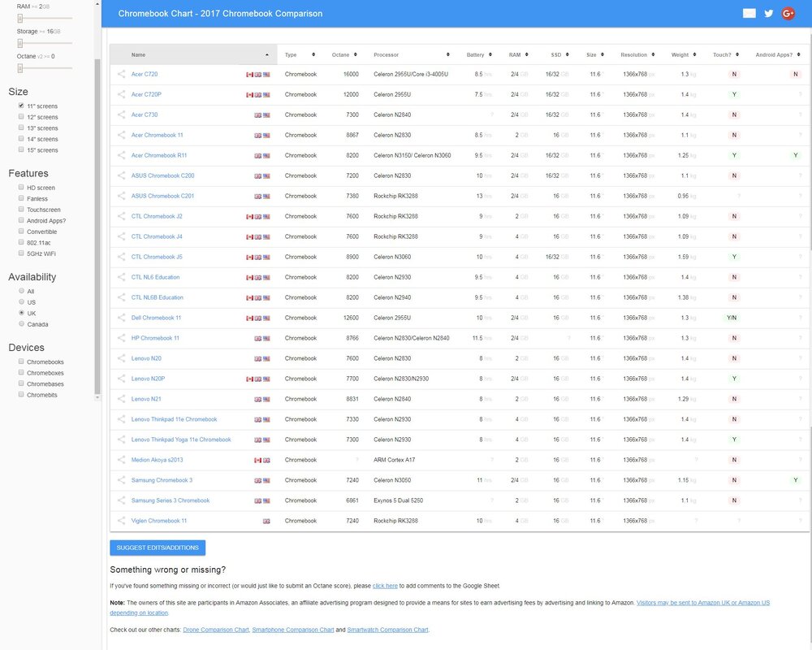Screen dimensions: 812x650
Task: Click the sidebar vertical scrollbar
Action: pyautogui.click(x=97, y=227)
